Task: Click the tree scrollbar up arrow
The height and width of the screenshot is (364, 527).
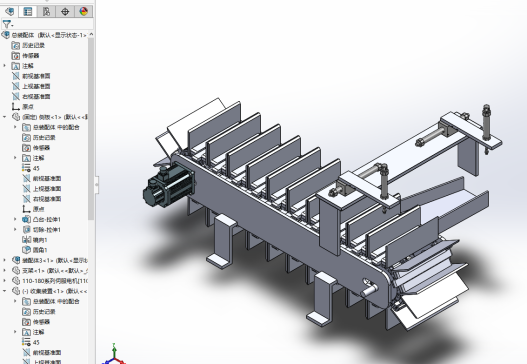Action: [91, 34]
